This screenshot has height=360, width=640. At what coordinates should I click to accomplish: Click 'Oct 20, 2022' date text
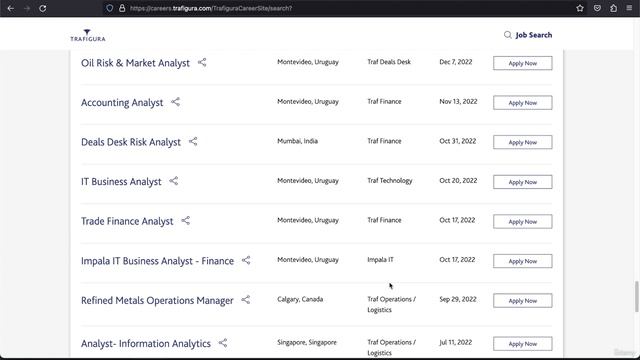pos(458,180)
